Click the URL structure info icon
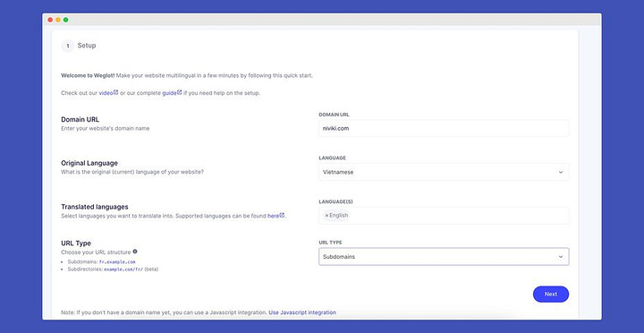Image resolution: width=644 pixels, height=333 pixels. pos(135,252)
